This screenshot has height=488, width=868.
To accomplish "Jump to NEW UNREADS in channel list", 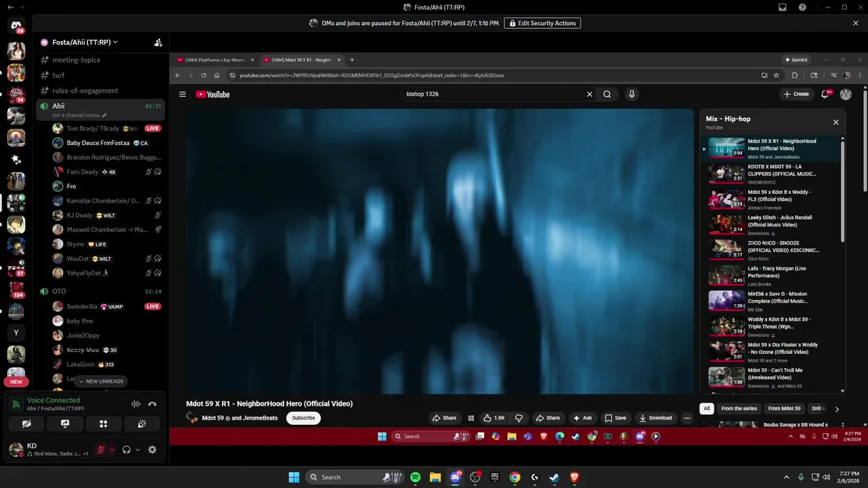I will 101,381.
